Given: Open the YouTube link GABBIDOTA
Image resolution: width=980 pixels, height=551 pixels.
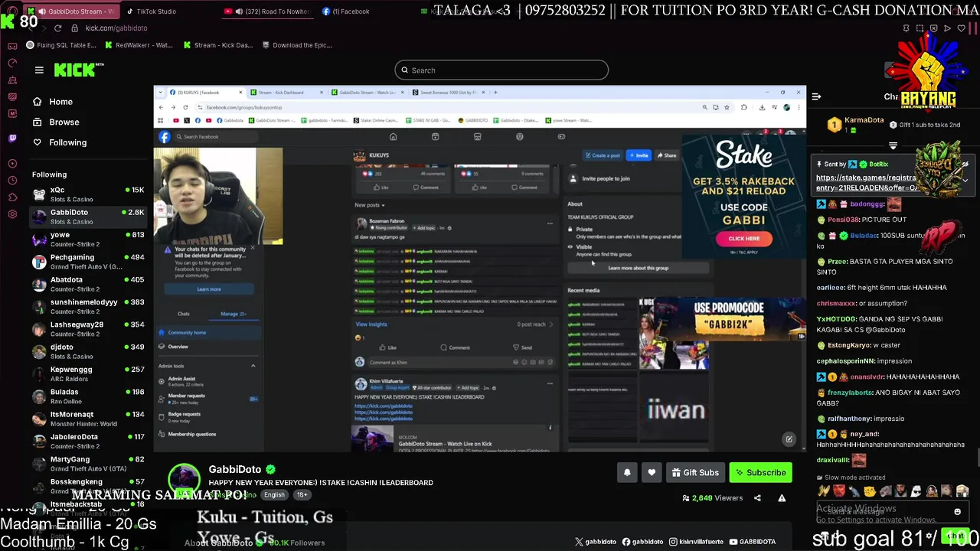Looking at the screenshot, I should coord(753,542).
